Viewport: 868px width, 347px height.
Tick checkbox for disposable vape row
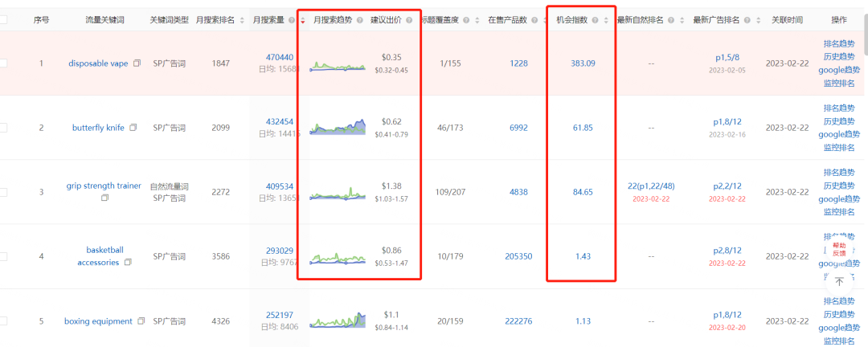[x=3, y=63]
